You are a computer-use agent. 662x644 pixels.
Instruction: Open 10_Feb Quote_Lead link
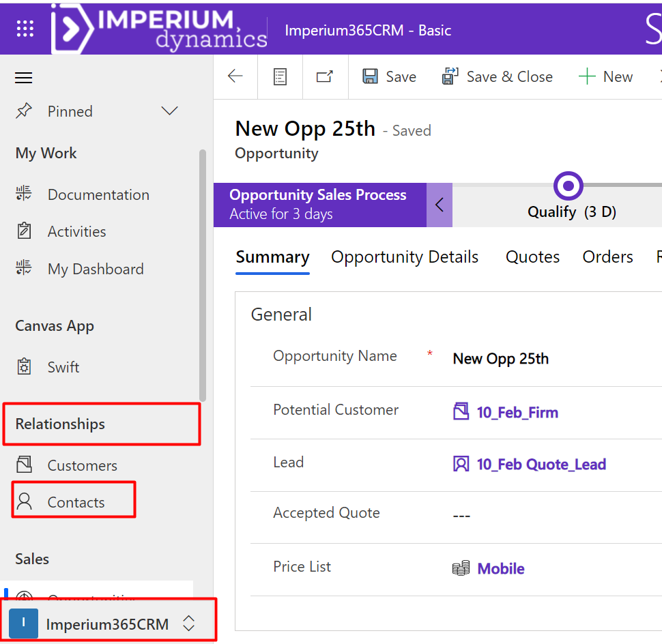pyautogui.click(x=541, y=465)
